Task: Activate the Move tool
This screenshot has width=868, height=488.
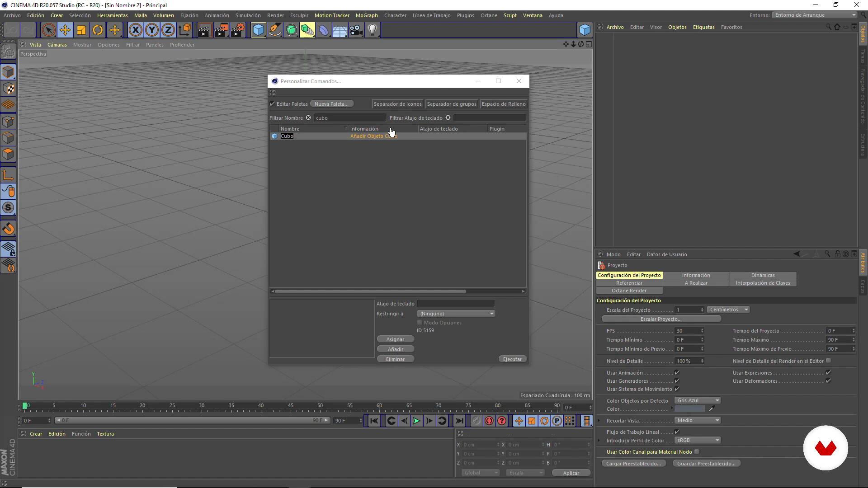Action: (65, 30)
